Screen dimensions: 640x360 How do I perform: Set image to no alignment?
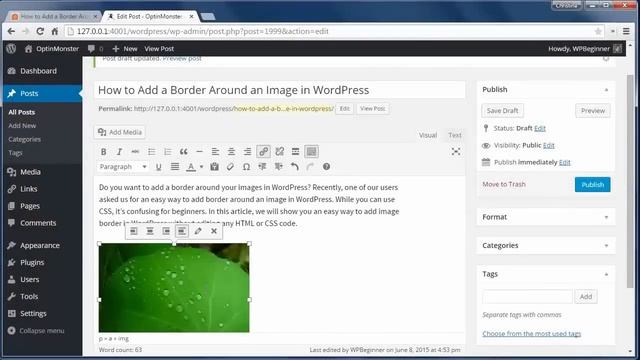coord(182,231)
